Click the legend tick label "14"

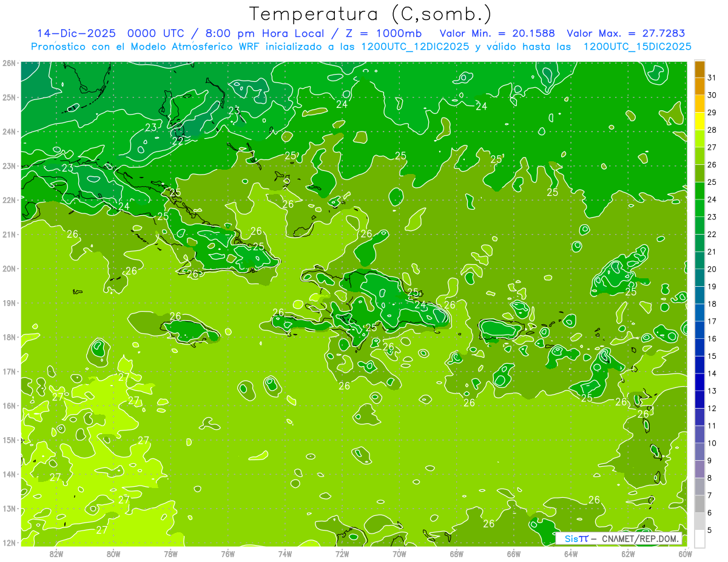(x=711, y=373)
